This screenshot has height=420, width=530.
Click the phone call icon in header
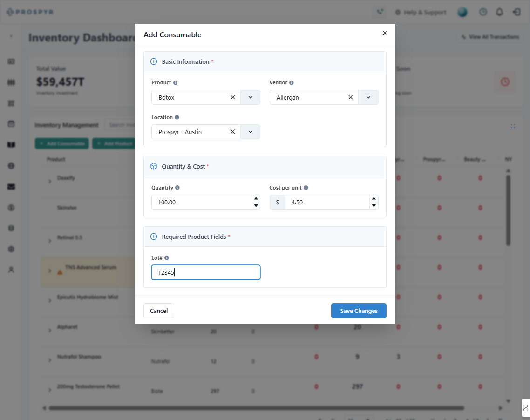380,12
